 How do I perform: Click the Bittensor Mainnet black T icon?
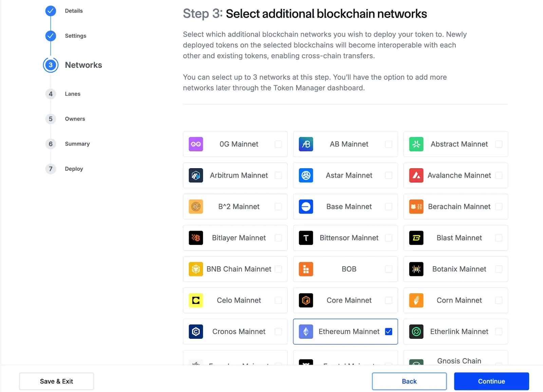(x=306, y=238)
